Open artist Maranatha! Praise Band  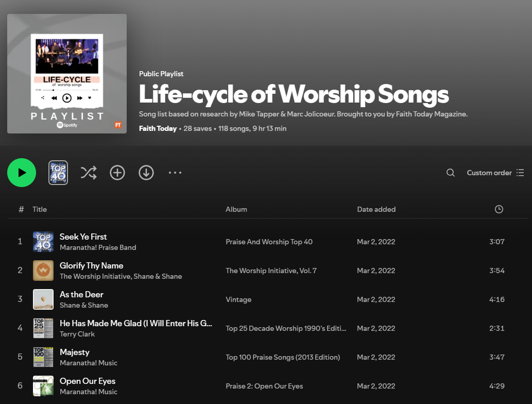click(x=98, y=247)
